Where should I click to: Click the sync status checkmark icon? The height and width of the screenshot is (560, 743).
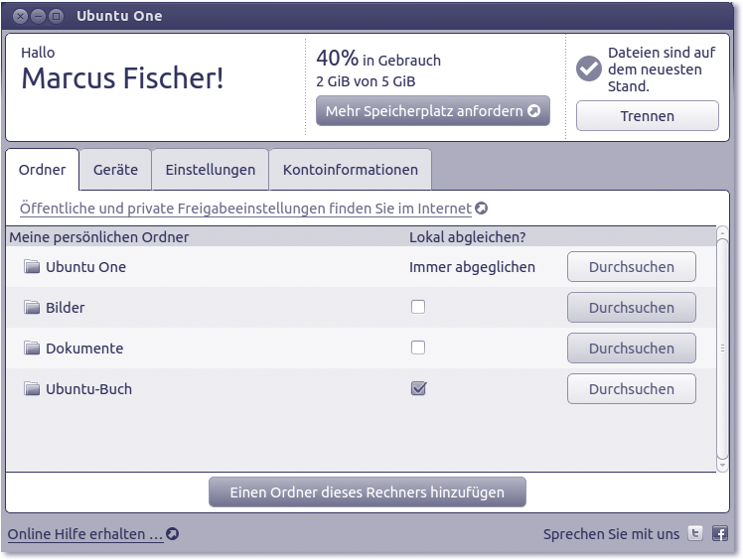pyautogui.click(x=589, y=68)
